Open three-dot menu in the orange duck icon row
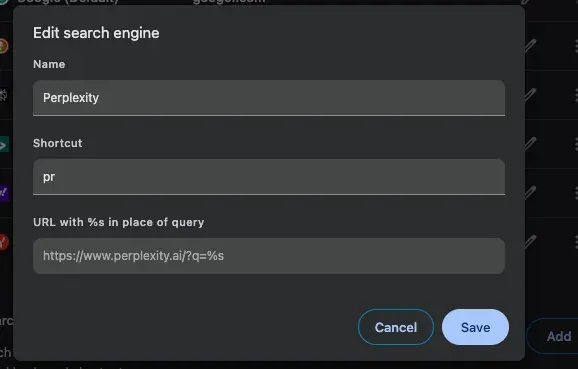The width and height of the screenshot is (578, 369). [x=576, y=46]
